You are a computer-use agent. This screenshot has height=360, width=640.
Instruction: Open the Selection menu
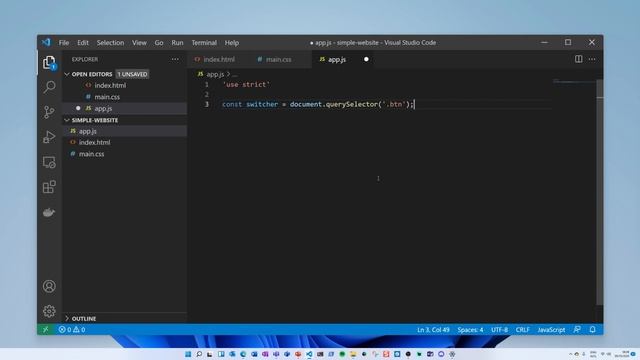pyautogui.click(x=110, y=42)
